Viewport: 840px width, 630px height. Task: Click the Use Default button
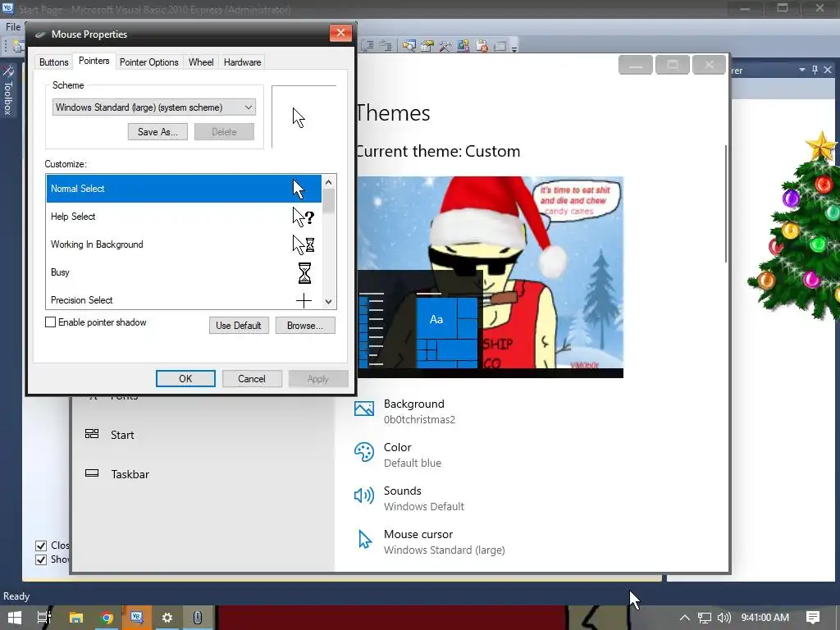coord(239,325)
